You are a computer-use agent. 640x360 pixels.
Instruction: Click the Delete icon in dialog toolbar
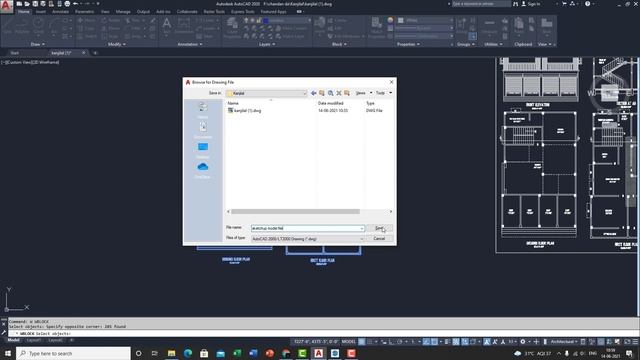pyautogui.click(x=339, y=93)
